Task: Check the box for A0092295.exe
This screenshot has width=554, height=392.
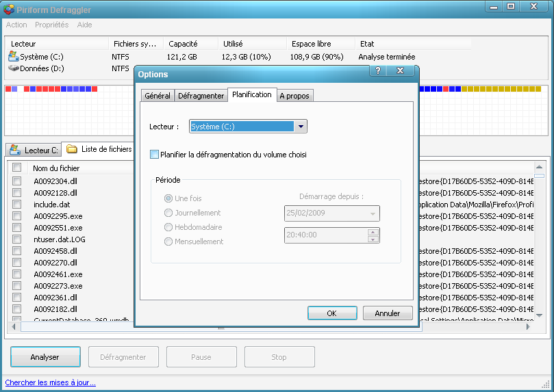Action: pos(16,216)
